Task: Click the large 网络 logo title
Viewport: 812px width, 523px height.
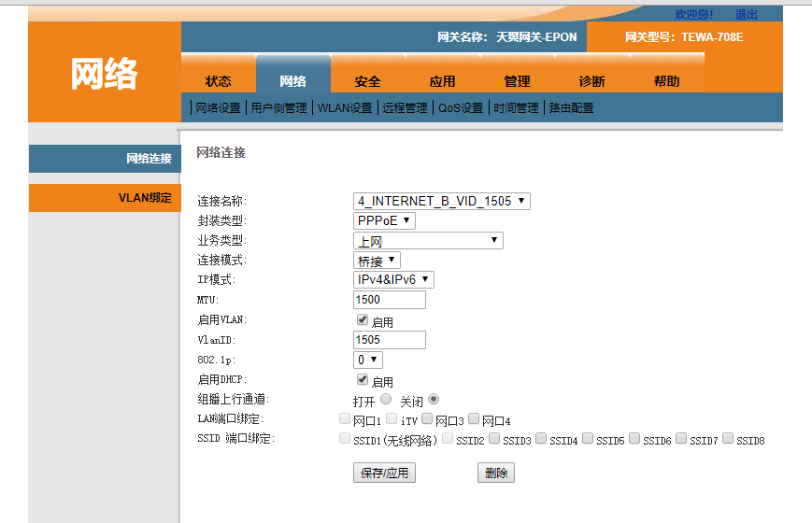Action: click(104, 74)
